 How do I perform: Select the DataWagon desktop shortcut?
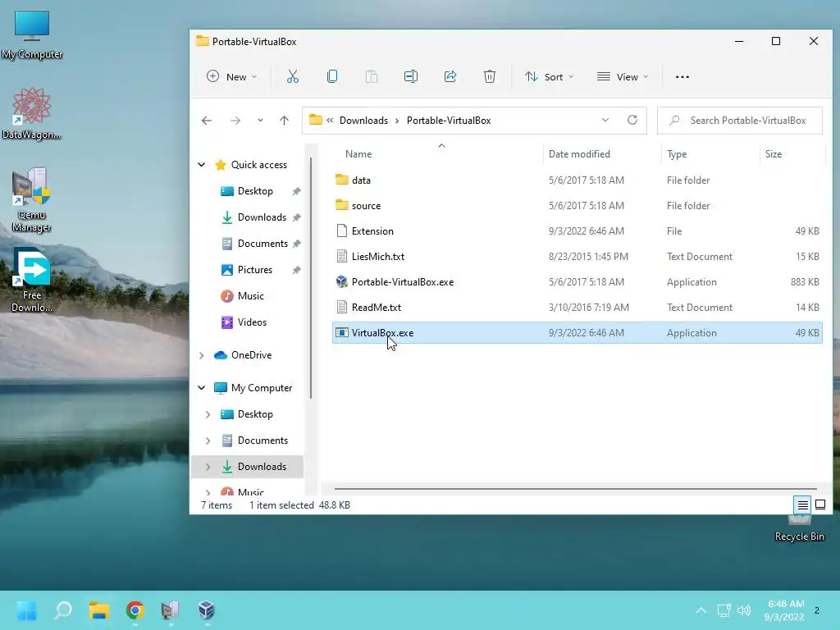coord(32,113)
